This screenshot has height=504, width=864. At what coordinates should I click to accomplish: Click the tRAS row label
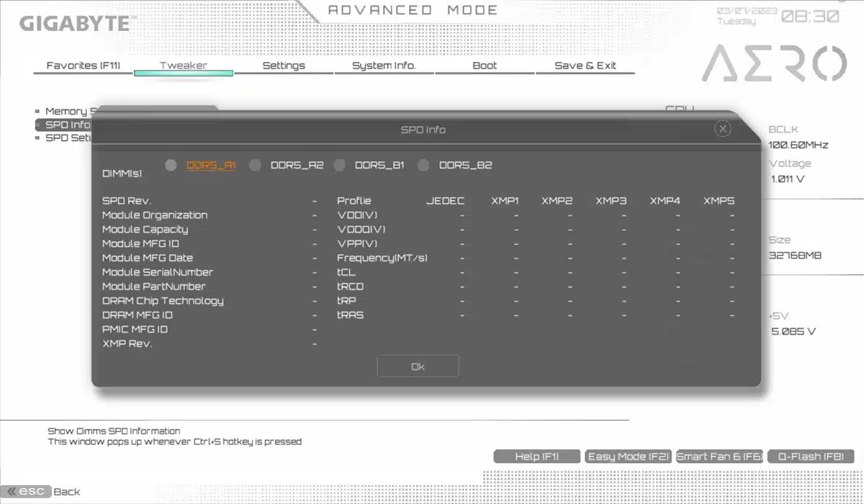pyautogui.click(x=351, y=315)
